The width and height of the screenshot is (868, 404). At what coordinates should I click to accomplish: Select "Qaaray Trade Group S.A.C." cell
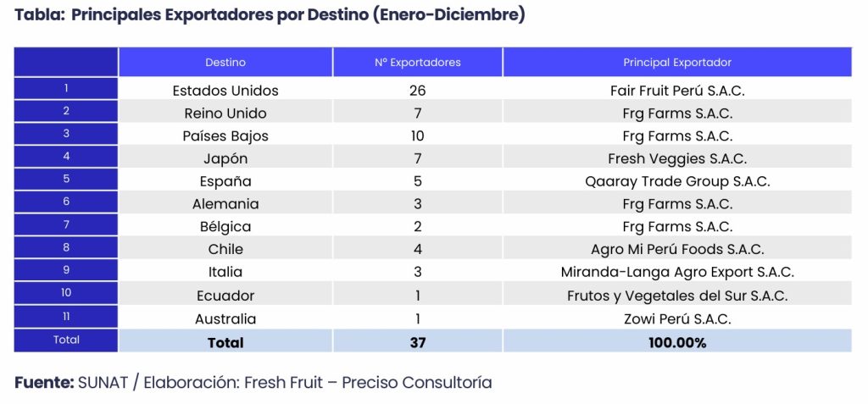pyautogui.click(x=676, y=181)
